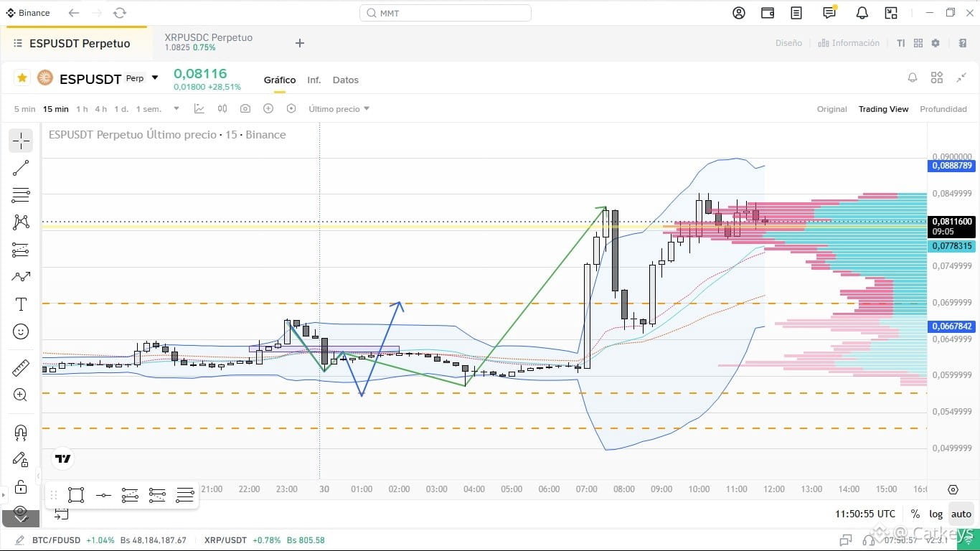Toggle the magnet snapping mode
This screenshot has height=551, width=980.
pyautogui.click(x=21, y=432)
